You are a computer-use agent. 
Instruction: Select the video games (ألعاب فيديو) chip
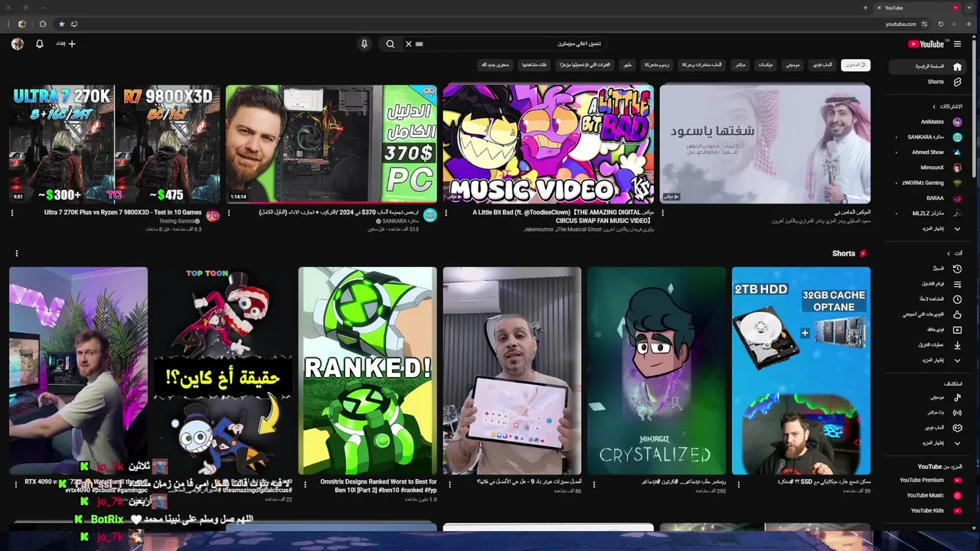(822, 65)
